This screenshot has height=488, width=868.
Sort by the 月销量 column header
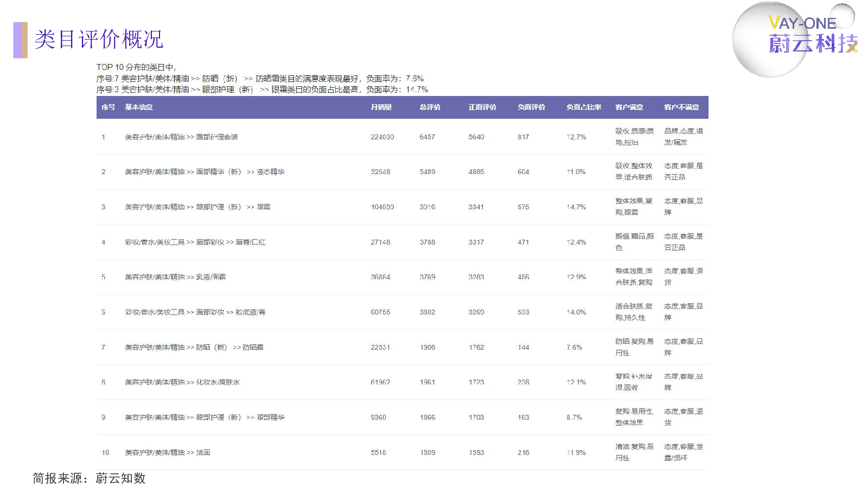[x=381, y=107]
